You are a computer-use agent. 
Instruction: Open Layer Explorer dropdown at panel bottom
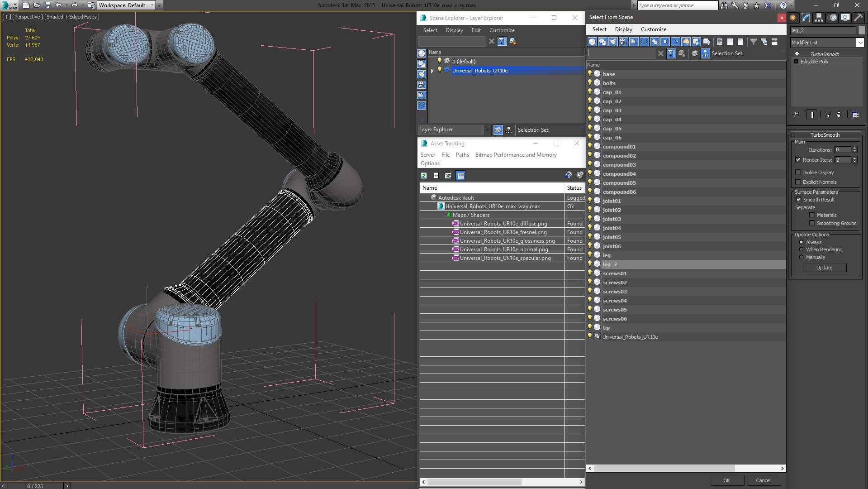(x=487, y=130)
